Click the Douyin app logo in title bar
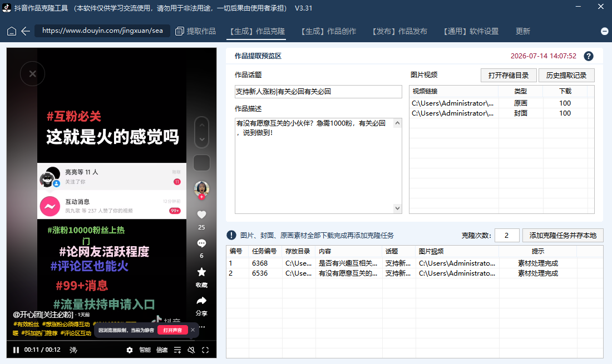 click(x=7, y=8)
